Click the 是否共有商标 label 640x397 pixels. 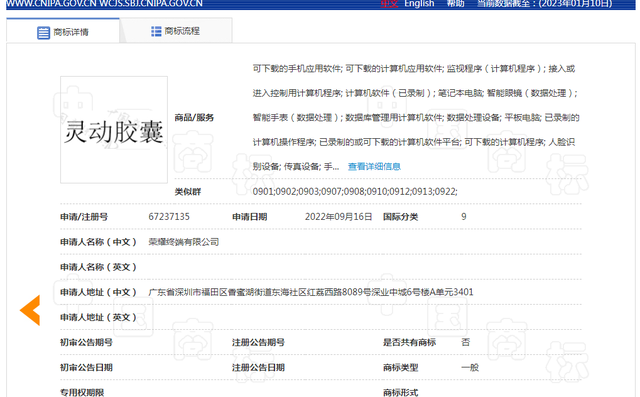(x=409, y=342)
